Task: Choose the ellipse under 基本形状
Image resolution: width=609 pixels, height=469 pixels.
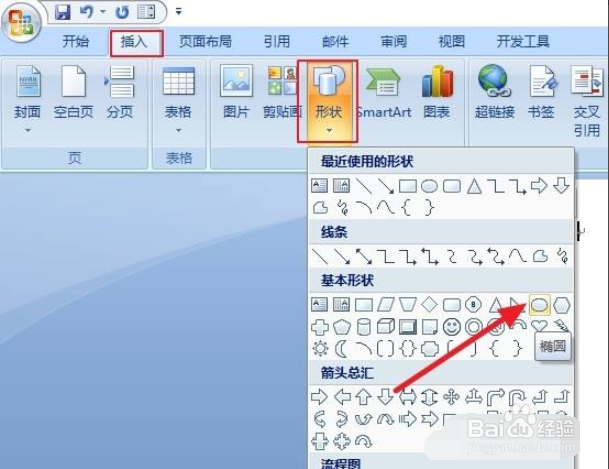Action: 539,305
